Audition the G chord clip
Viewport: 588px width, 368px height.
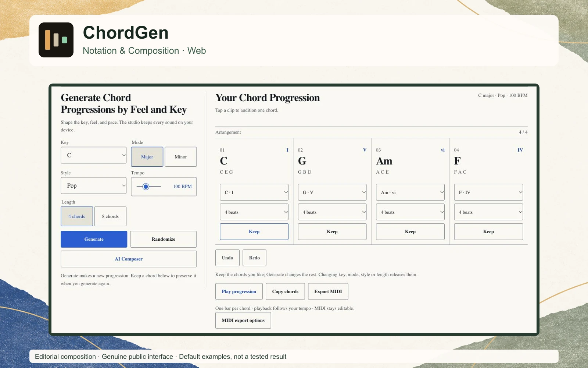pyautogui.click(x=332, y=161)
